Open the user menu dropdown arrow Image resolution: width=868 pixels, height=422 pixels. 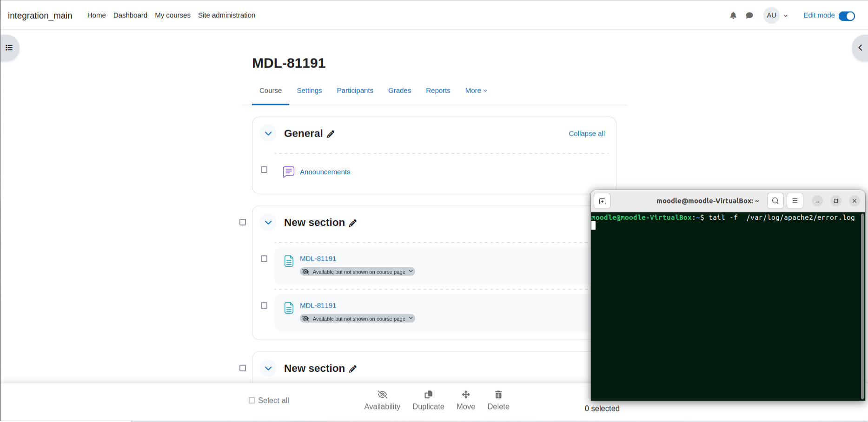click(786, 16)
